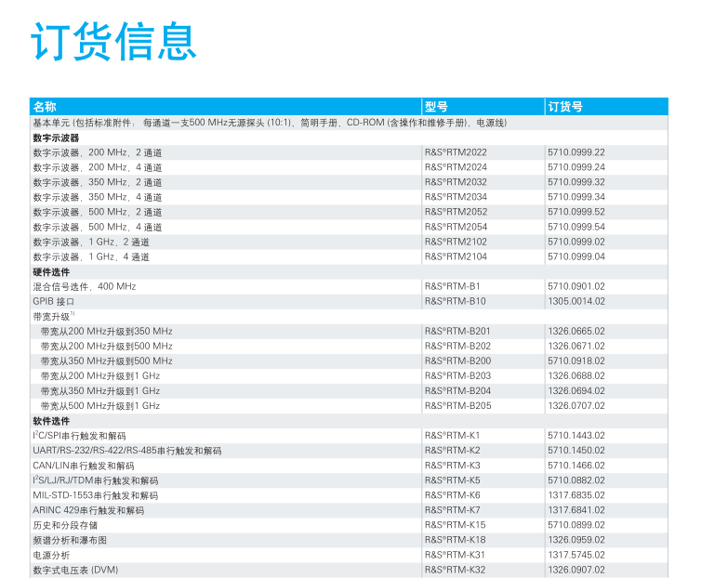Click the 订货信息 page title
The width and height of the screenshot is (728, 578).
(x=113, y=41)
